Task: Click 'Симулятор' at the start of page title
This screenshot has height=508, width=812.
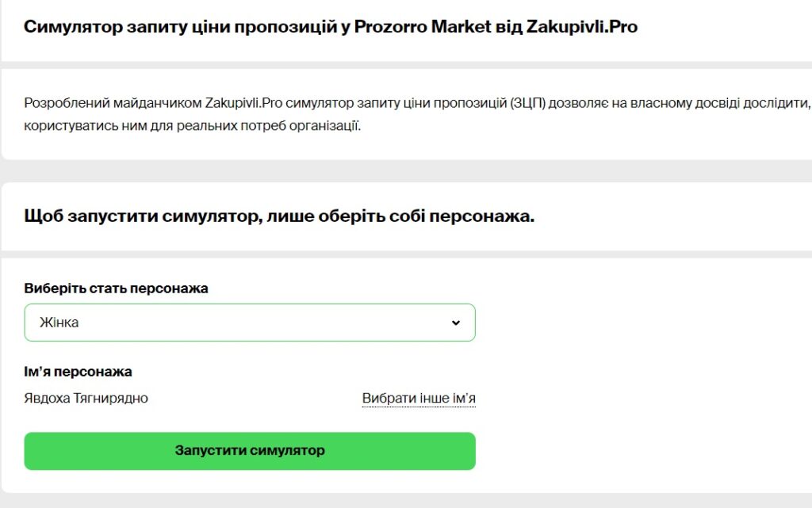Action: pos(64,26)
